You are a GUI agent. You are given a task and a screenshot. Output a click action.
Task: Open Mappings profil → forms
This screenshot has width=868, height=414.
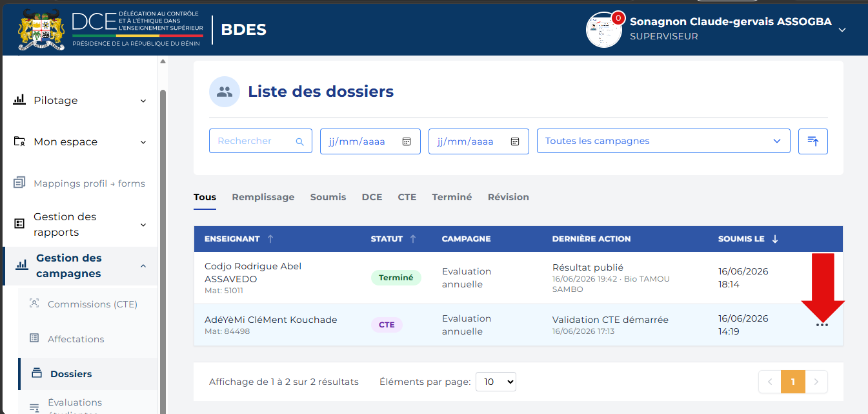click(x=89, y=183)
